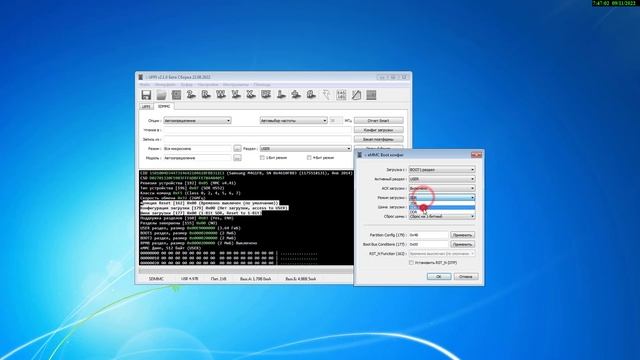Close the eMMC Boot config dialog
640x360 pixels.
coord(476,155)
